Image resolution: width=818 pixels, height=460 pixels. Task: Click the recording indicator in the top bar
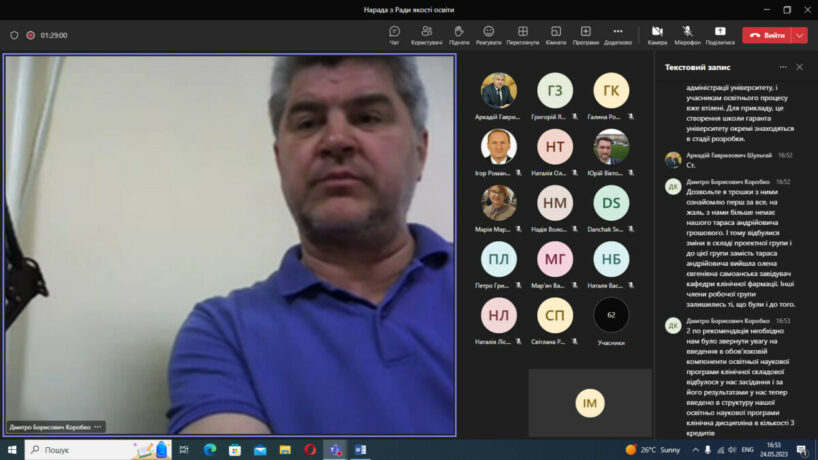click(31, 35)
